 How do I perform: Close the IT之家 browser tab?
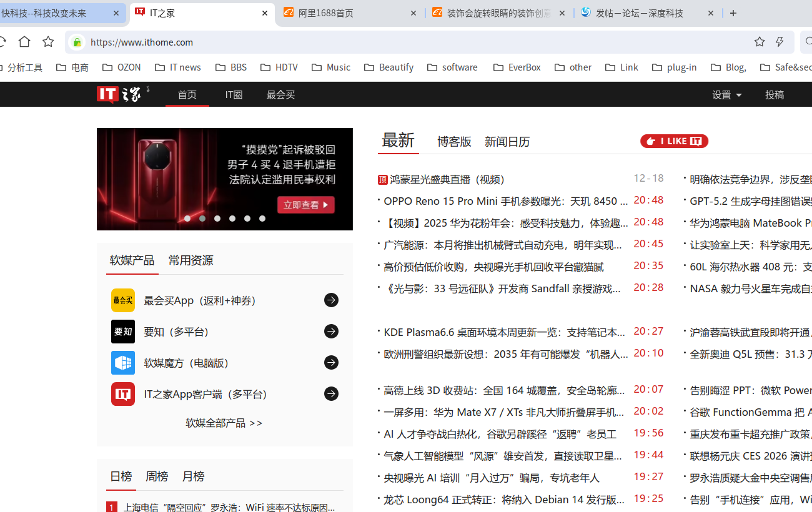point(265,13)
